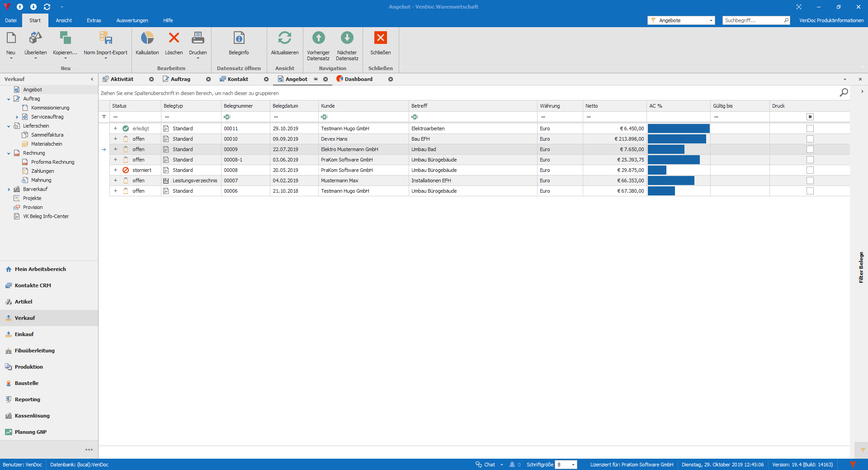Click the Chat icon in status bar
The image size is (868, 470).
point(479,465)
